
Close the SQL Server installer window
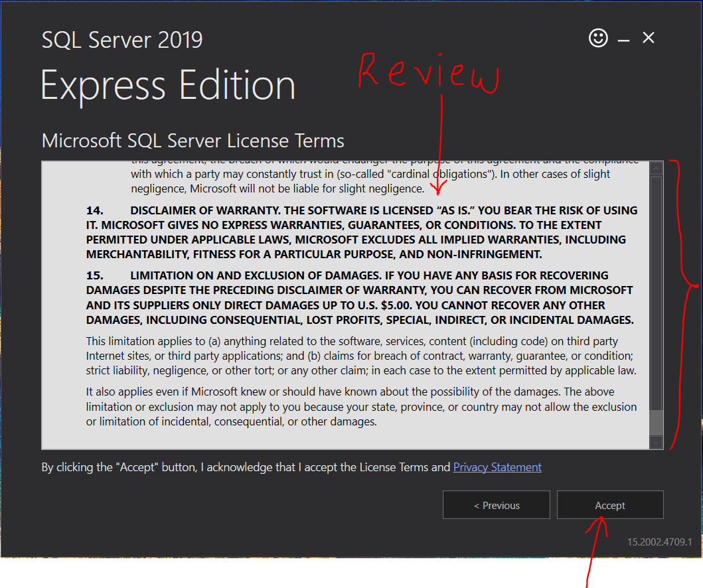(x=649, y=38)
